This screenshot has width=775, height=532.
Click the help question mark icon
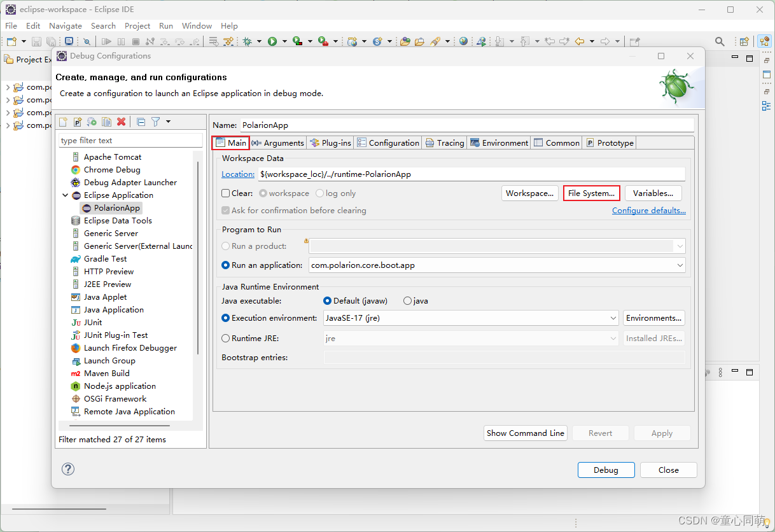pyautogui.click(x=68, y=469)
